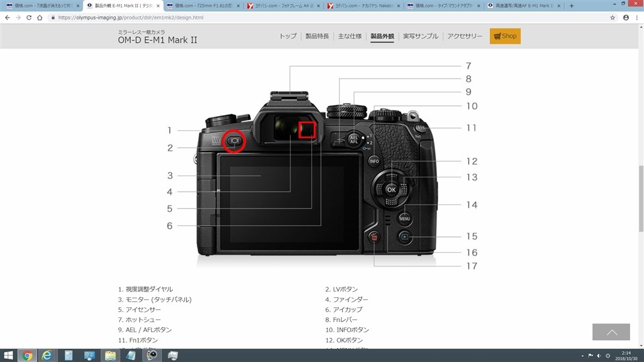
Task: Click the browser forward arrow
Action: pos(18,18)
